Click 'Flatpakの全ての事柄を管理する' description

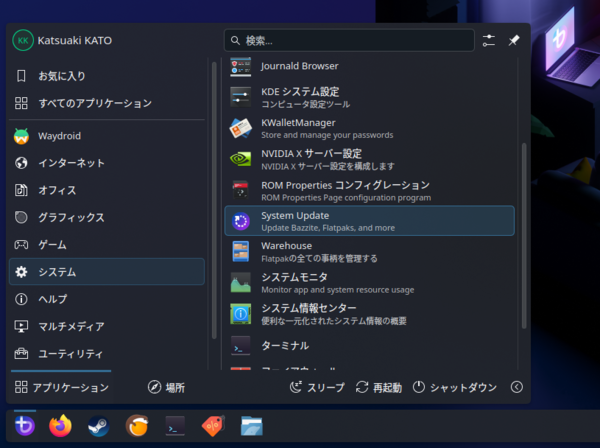(319, 259)
